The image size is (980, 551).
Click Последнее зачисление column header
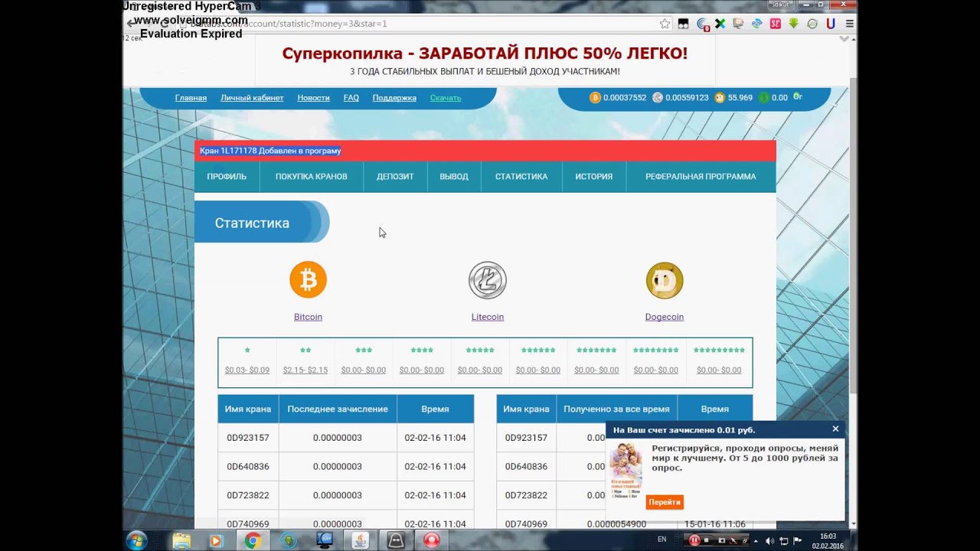tap(338, 409)
